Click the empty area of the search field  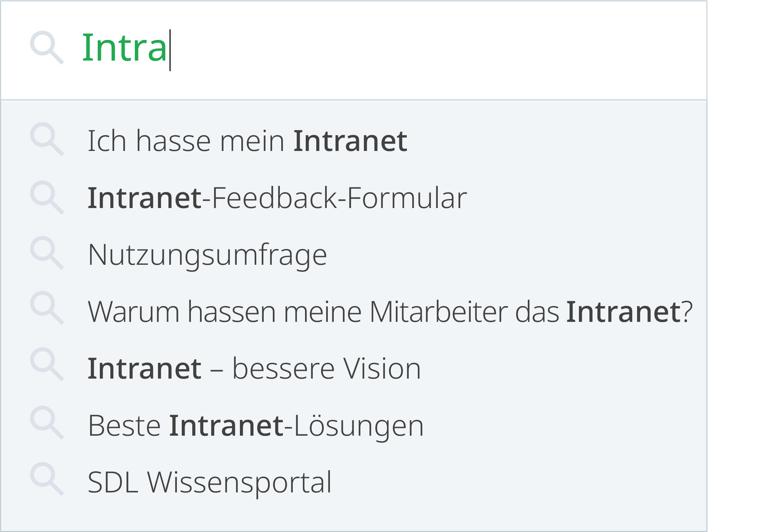pyautogui.click(x=420, y=49)
